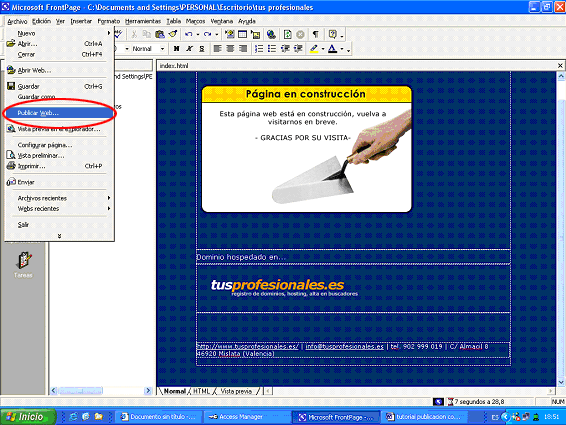Screen dimensions: 566x425
Task: Choose Guardar in the Archivo menu
Action: tap(60, 86)
